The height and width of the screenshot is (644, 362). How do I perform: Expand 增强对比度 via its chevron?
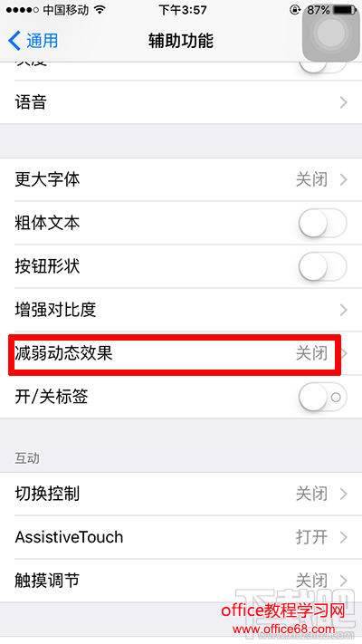(x=344, y=310)
